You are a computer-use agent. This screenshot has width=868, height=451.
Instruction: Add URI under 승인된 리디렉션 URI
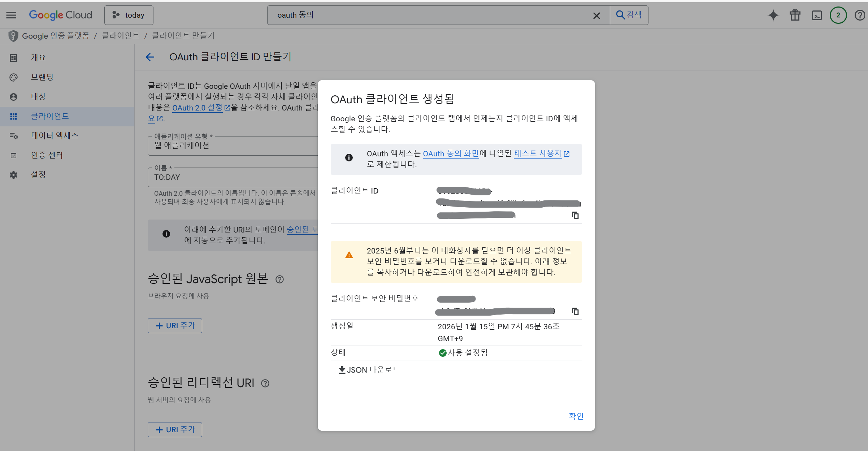175,430
